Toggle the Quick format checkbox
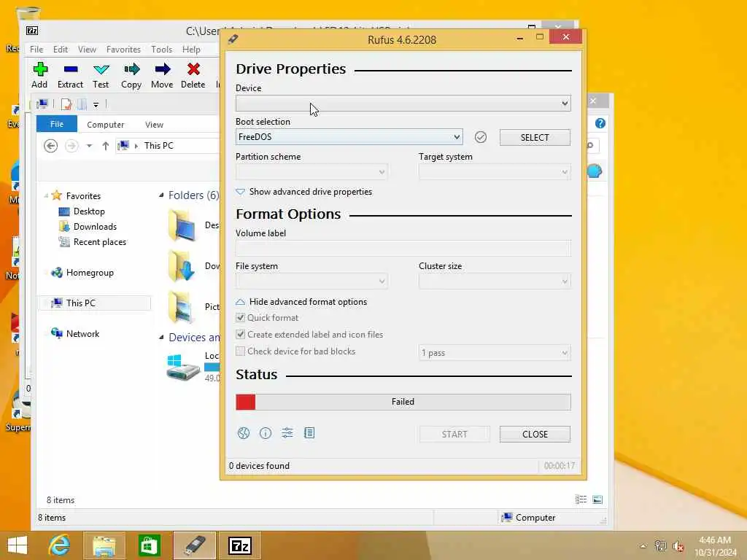The width and height of the screenshot is (747, 560). (241, 318)
